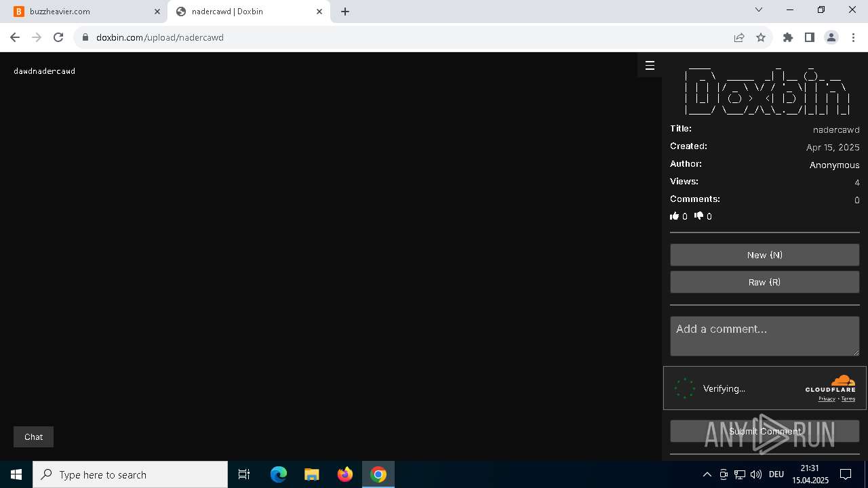Click the address bar URL
This screenshot has height=488, width=868.
[160, 37]
